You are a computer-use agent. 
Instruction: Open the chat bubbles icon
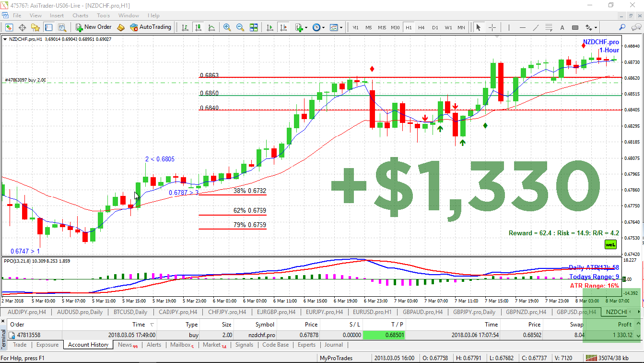[636, 27]
